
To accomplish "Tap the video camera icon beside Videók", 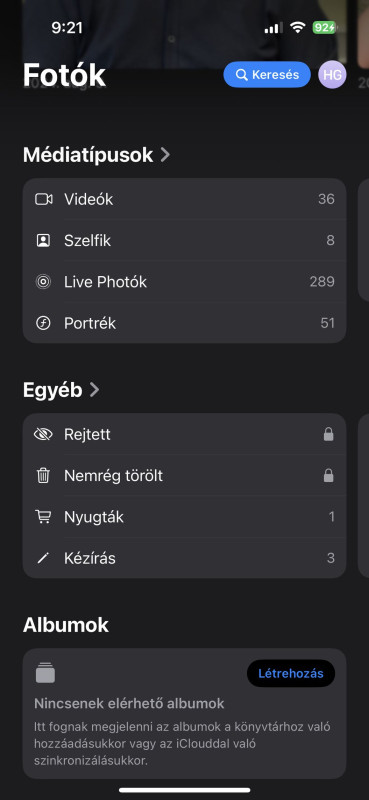I will [43, 199].
